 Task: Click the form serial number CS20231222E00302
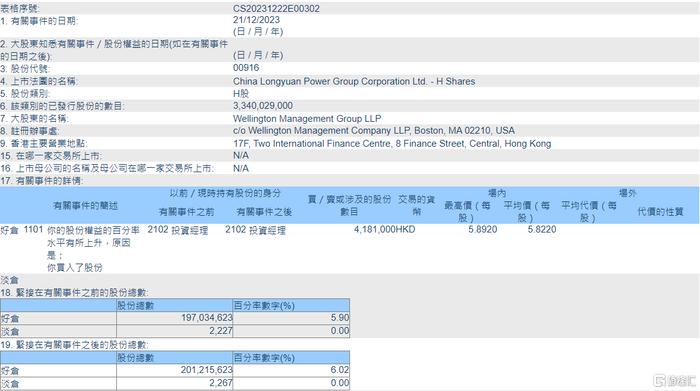[x=276, y=8]
